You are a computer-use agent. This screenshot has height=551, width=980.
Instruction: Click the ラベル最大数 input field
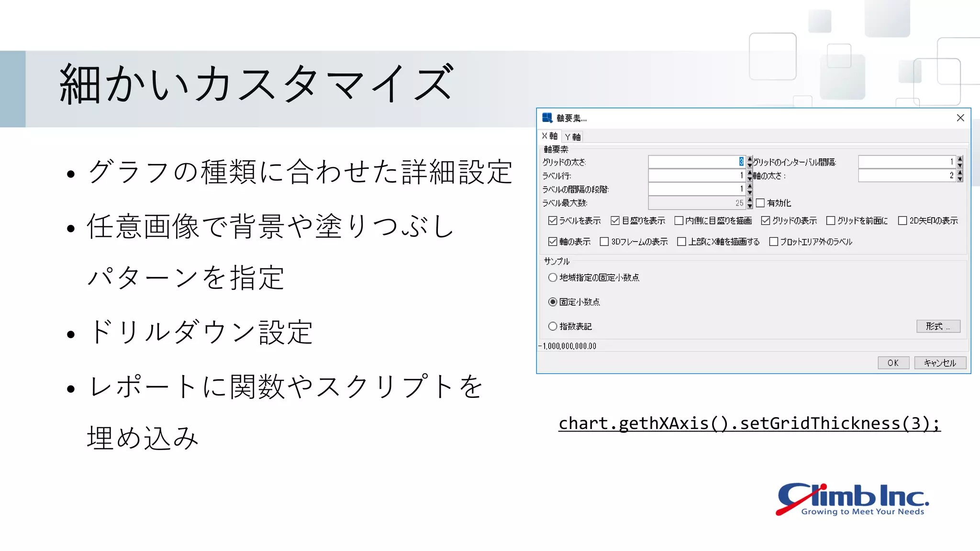pyautogui.click(x=697, y=203)
